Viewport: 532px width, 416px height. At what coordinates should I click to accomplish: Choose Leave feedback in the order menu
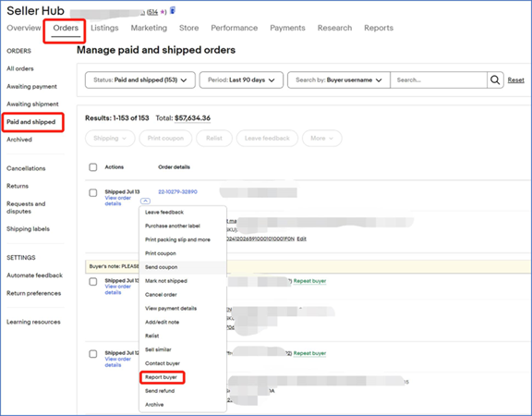[x=164, y=213]
